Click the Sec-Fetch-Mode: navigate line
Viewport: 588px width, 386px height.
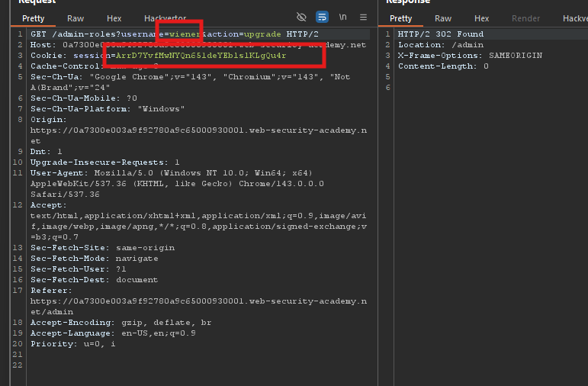pos(94,259)
